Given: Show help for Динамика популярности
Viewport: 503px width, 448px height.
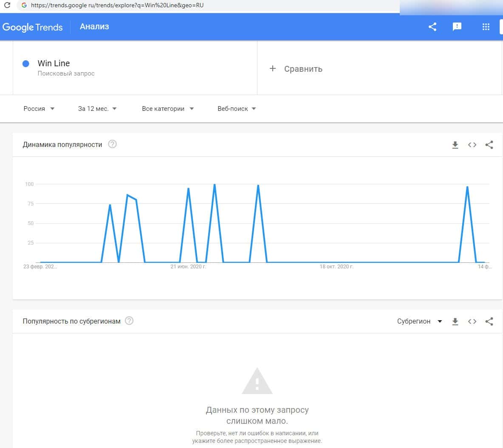Looking at the screenshot, I should (x=112, y=144).
